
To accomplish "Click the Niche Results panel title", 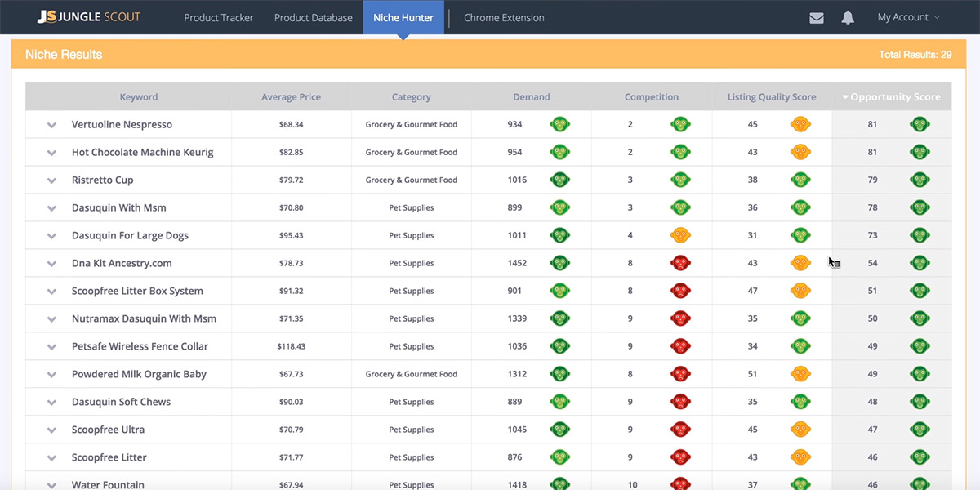I will point(64,55).
